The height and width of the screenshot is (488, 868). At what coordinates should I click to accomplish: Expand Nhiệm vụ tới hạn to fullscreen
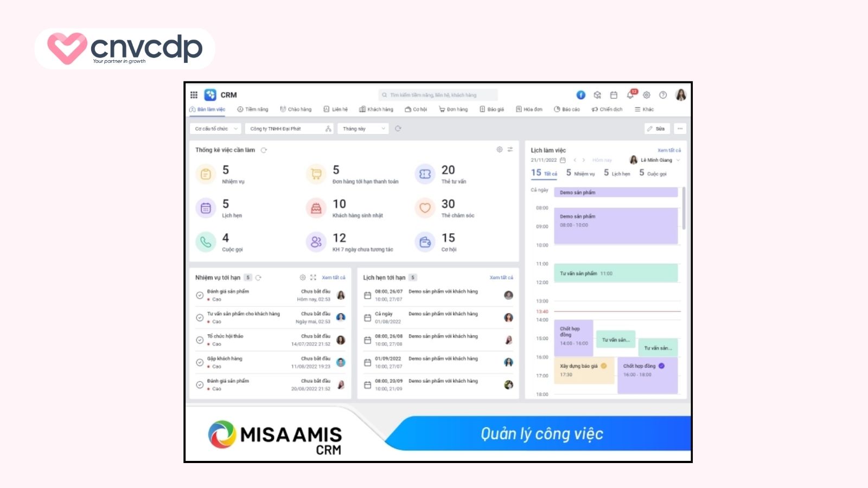click(313, 277)
